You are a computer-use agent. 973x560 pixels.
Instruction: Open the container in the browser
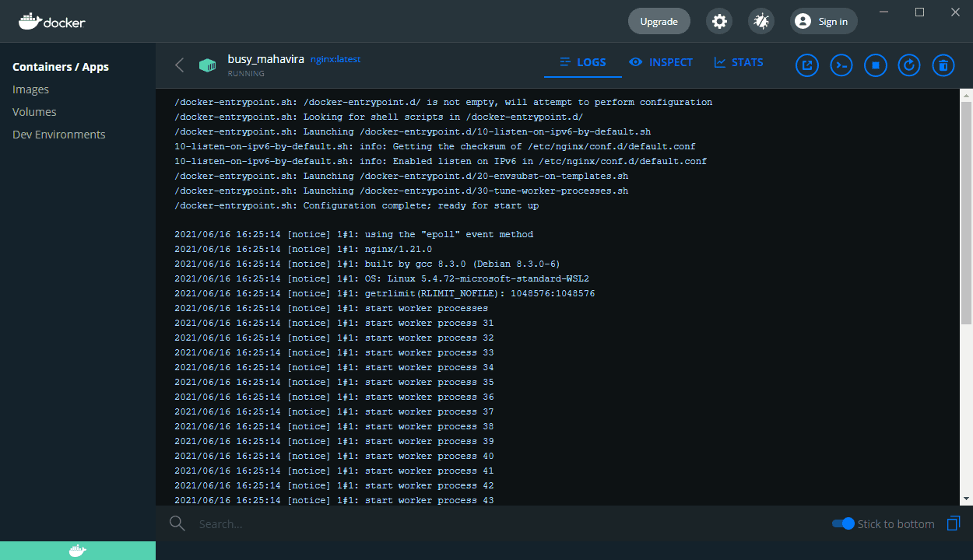806,65
